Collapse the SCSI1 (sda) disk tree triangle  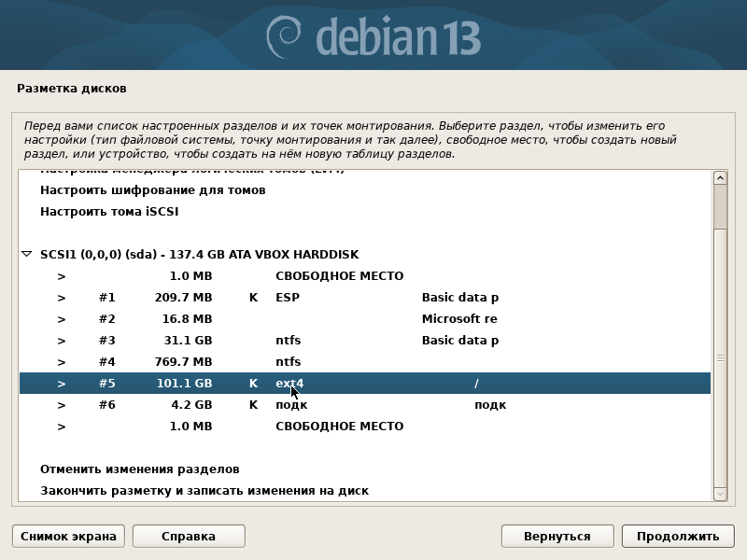27,254
